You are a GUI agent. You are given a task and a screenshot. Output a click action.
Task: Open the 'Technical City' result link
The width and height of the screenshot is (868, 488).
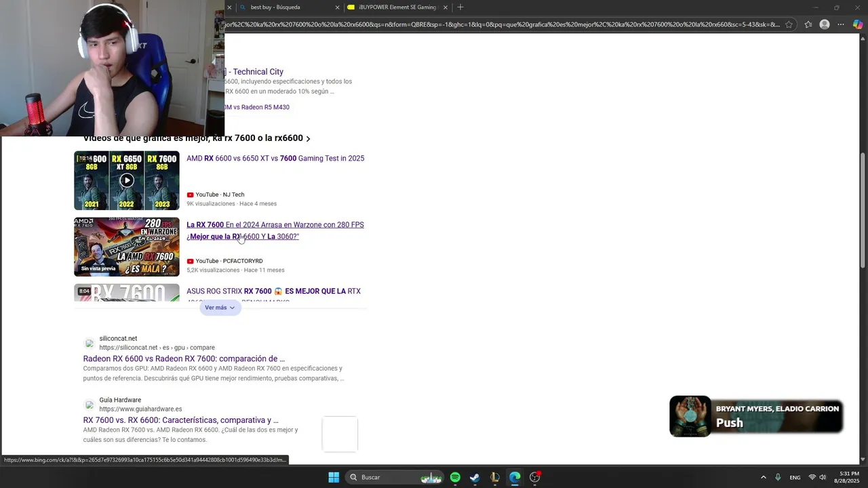point(254,72)
